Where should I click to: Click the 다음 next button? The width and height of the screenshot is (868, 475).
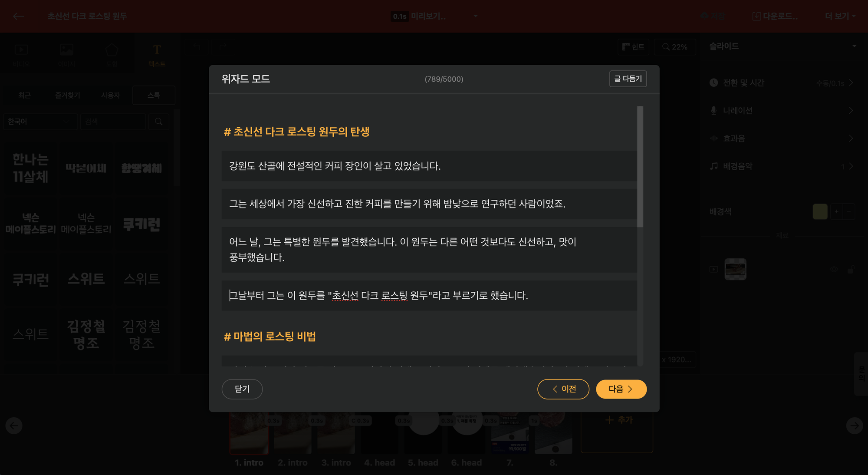click(621, 389)
